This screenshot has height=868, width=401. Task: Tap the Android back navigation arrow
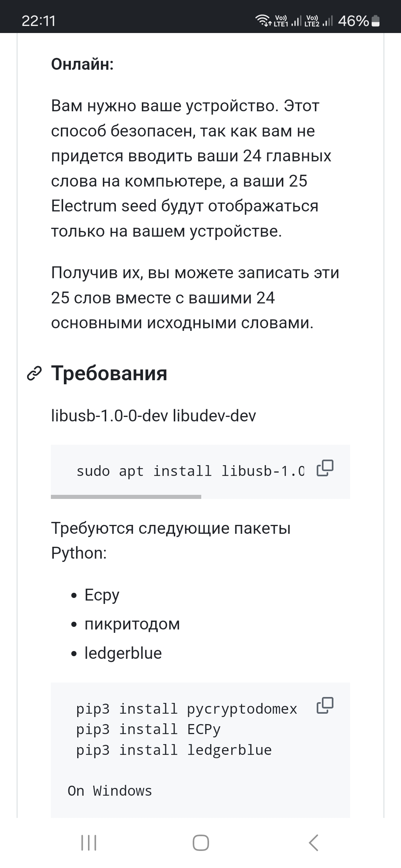pos(313,843)
